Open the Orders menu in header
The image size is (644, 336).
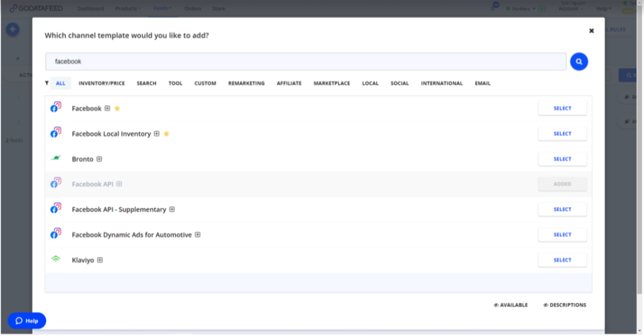pos(193,8)
